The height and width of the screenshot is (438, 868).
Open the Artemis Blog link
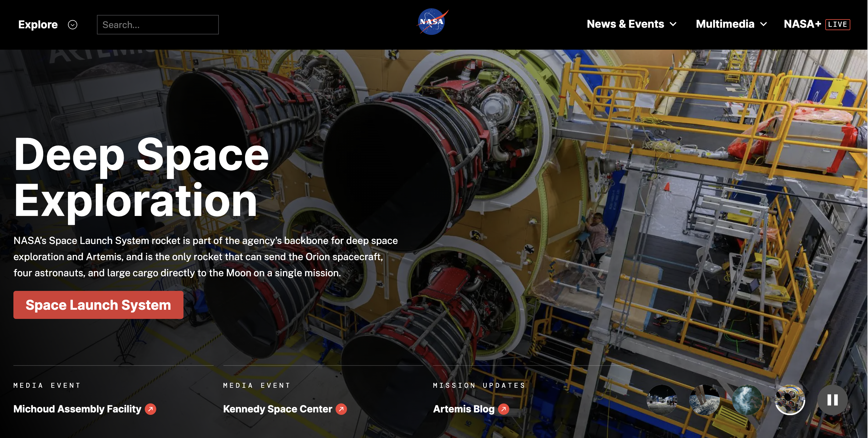click(x=463, y=409)
